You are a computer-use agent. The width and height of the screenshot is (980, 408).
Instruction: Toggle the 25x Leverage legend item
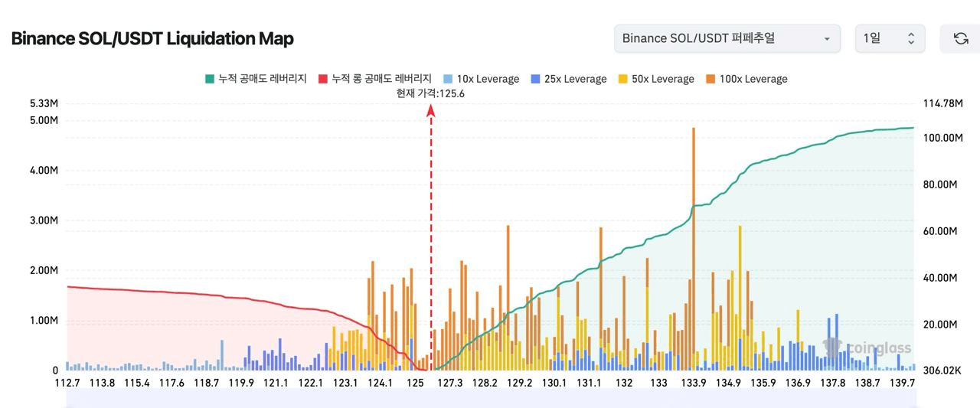click(x=568, y=79)
